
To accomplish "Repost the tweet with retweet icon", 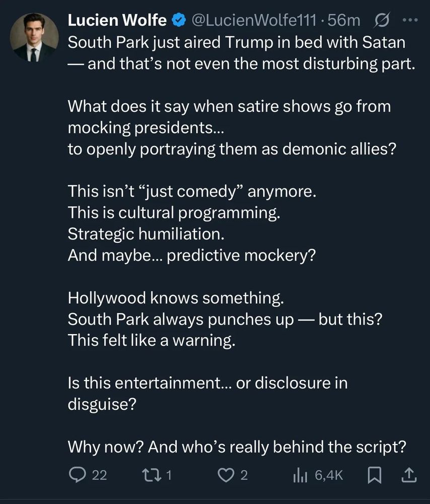I will [152, 475].
